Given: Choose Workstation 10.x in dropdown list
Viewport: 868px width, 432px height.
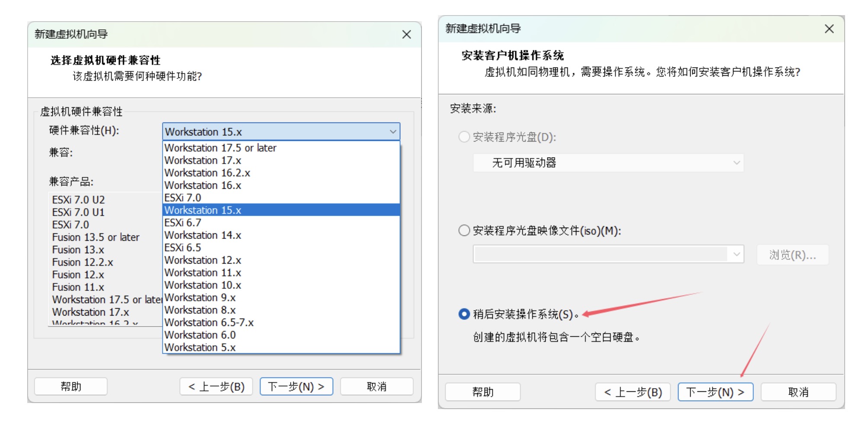Looking at the screenshot, I should (281, 285).
